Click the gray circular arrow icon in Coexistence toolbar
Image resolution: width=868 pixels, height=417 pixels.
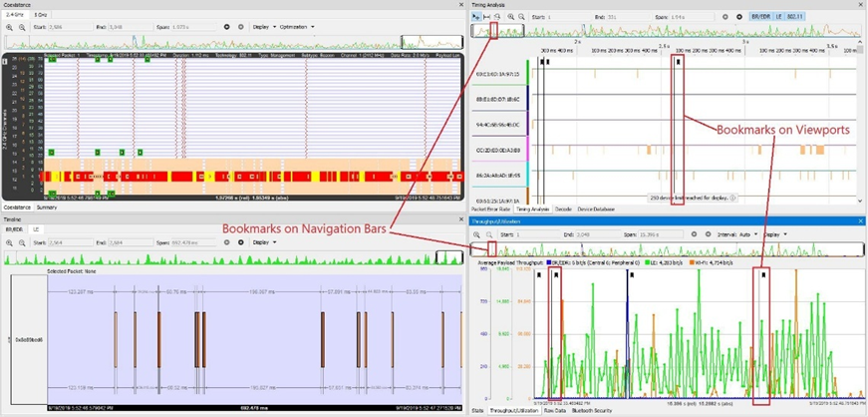click(241, 27)
